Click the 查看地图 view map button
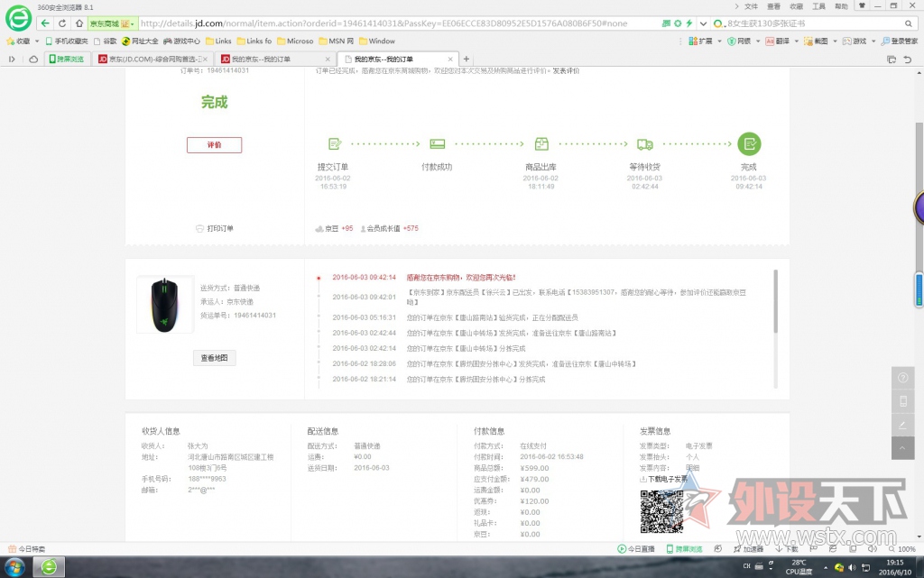 coord(215,358)
